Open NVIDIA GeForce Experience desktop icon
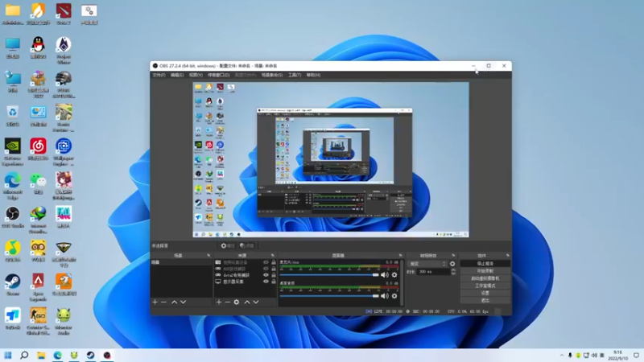644x362 pixels. [x=13, y=152]
